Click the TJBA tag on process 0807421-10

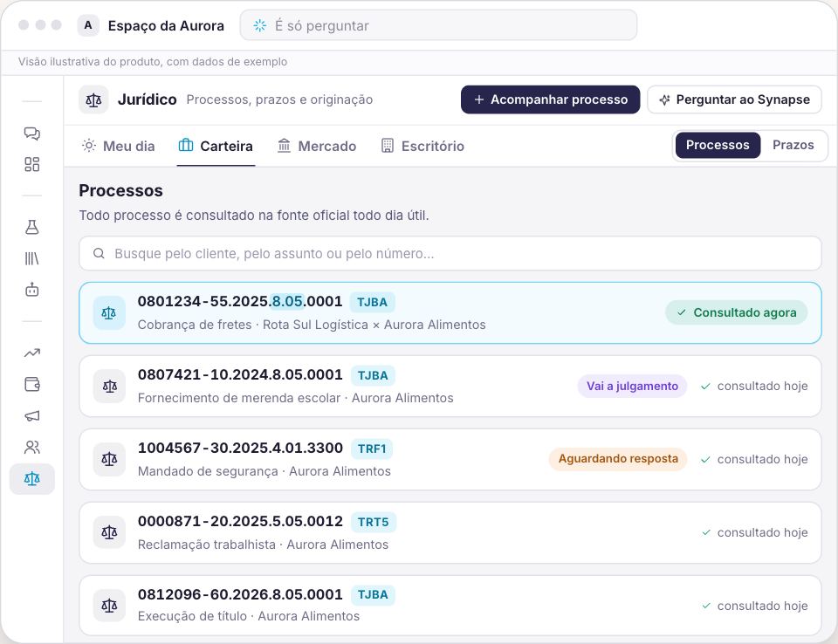click(x=373, y=376)
